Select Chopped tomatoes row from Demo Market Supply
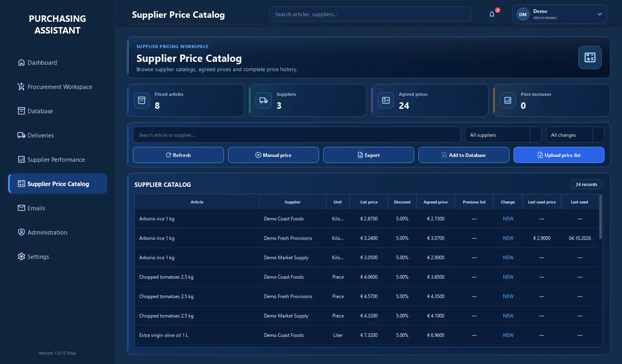 (367, 316)
